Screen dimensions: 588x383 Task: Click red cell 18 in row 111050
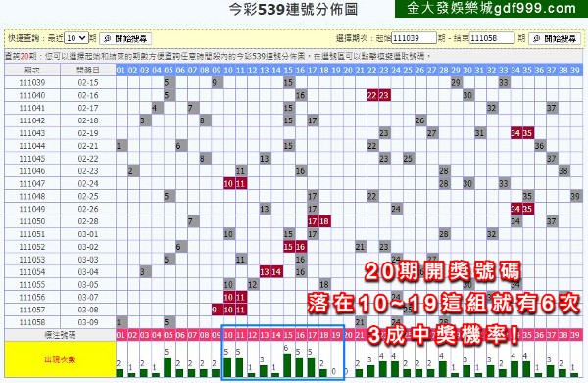coord(324,221)
